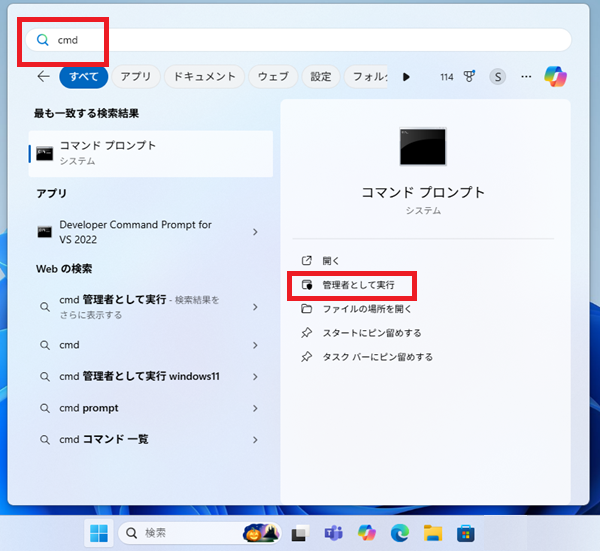Select the 設定 filter tab

click(x=321, y=77)
